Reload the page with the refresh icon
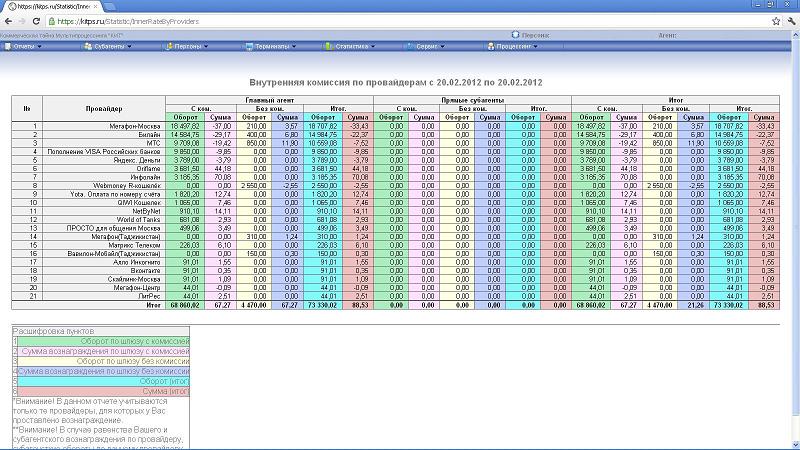Viewport: 800px width, 450px height. pos(36,21)
